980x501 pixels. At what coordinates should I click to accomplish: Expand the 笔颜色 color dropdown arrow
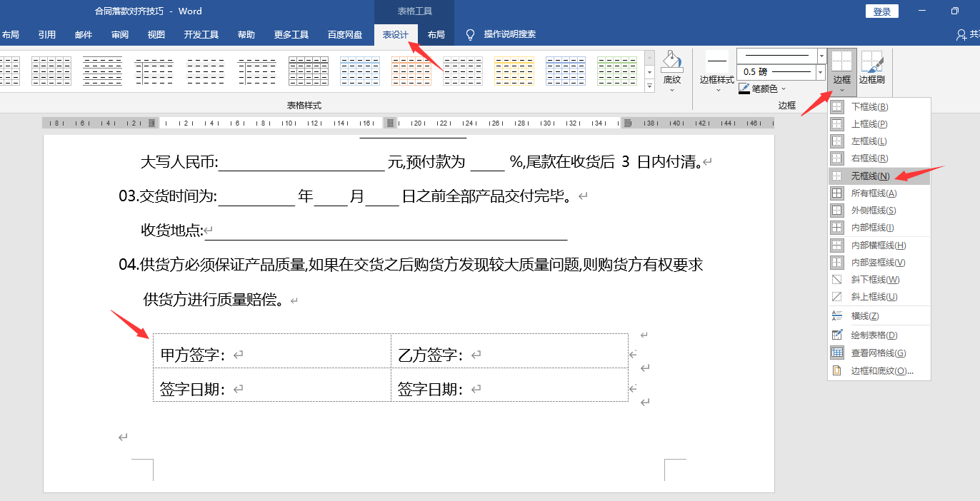[x=784, y=89]
